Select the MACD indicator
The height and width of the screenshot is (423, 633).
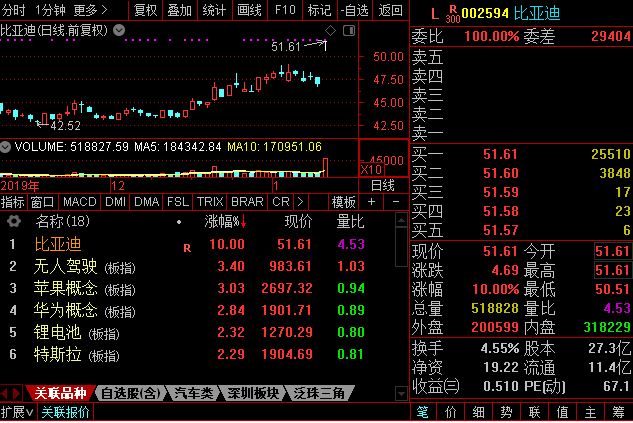pyautogui.click(x=80, y=201)
